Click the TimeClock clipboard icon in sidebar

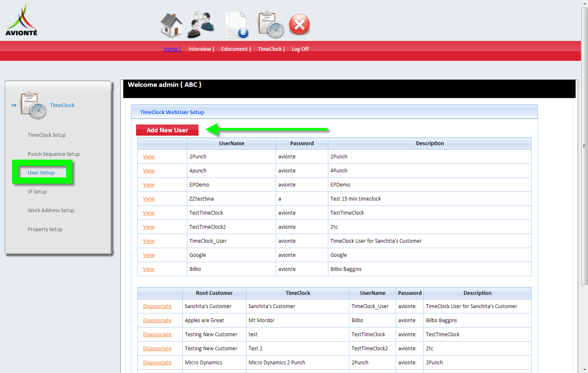point(34,105)
